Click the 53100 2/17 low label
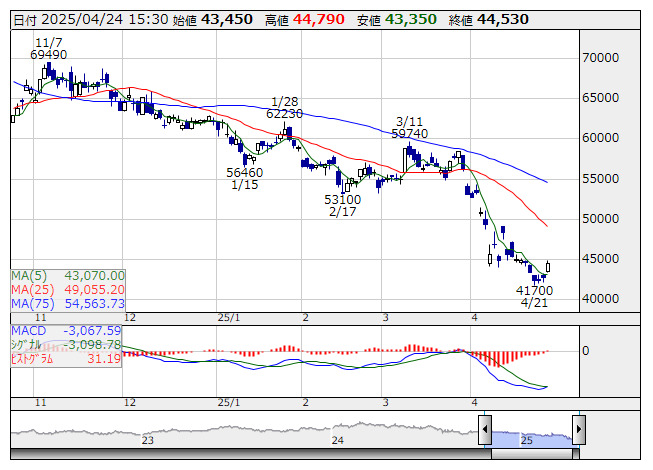The height and width of the screenshot is (470, 653). click(342, 206)
